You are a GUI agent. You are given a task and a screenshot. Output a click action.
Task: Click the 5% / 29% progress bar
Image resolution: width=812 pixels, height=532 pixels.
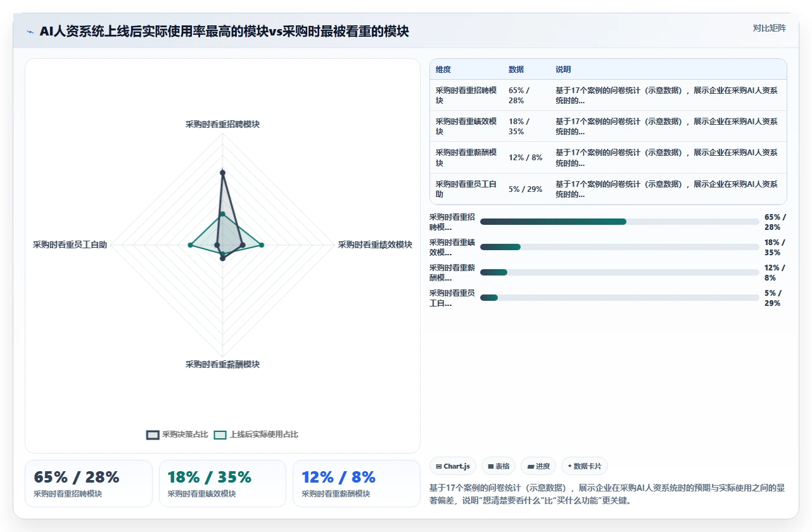point(619,298)
